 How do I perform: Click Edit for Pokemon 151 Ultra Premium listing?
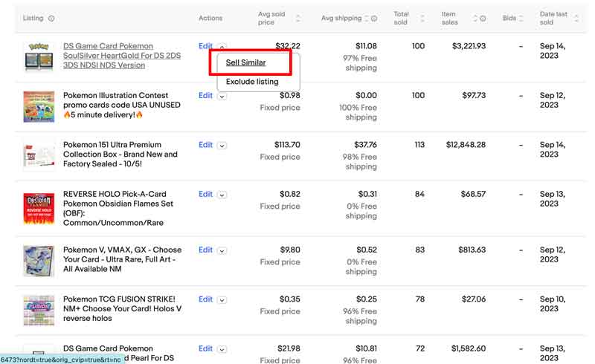(x=205, y=144)
